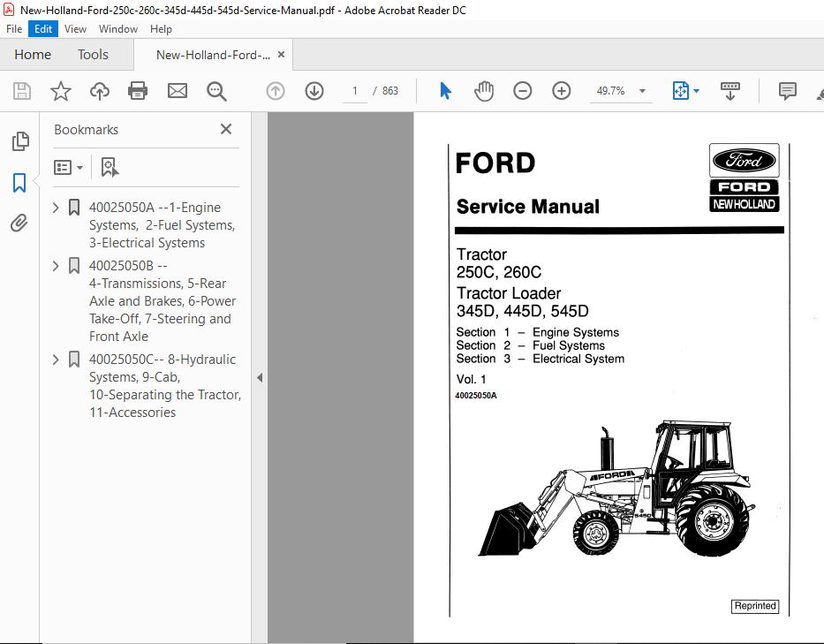Viewport: 824px width, 644px height.
Task: Open the File menu
Action: (14, 29)
